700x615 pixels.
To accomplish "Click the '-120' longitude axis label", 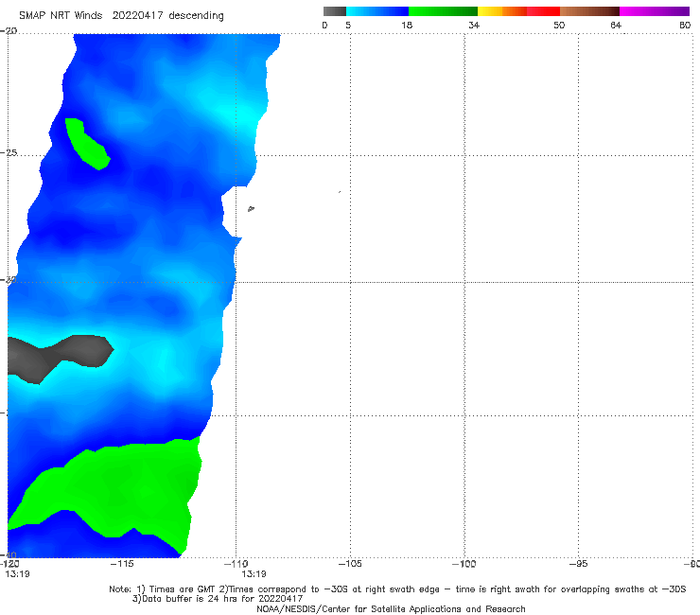I will tap(9, 564).
